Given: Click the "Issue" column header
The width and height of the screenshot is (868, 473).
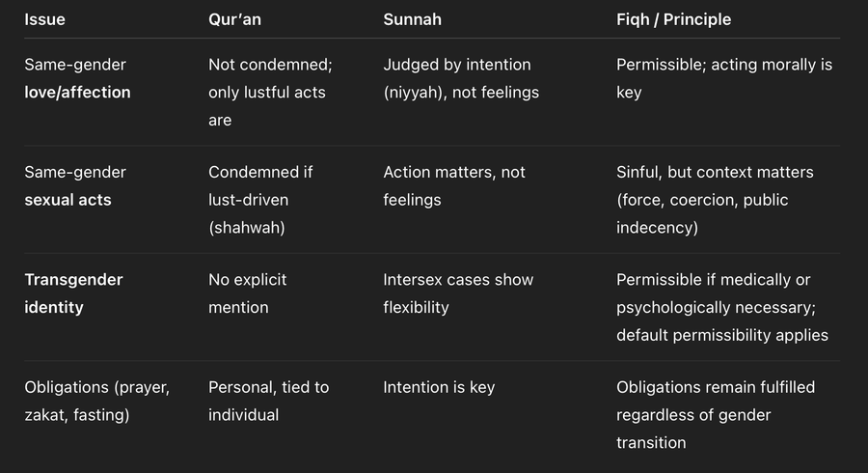Looking at the screenshot, I should pos(45,19).
